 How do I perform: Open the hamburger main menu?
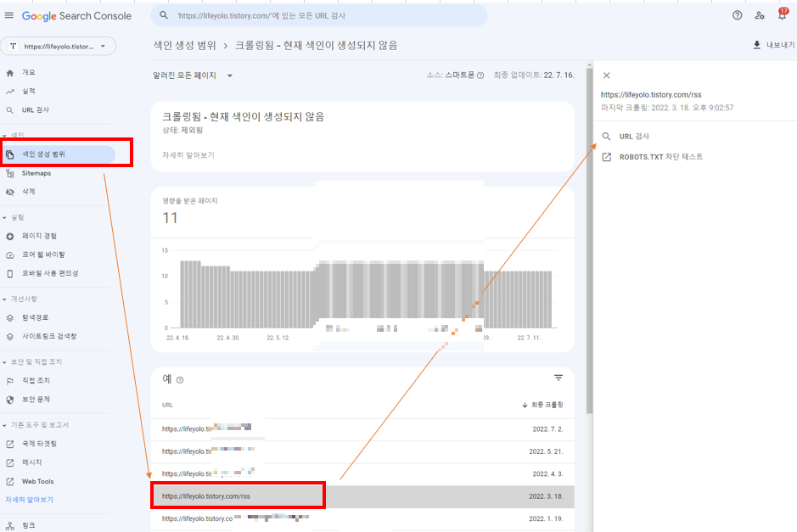coord(9,15)
